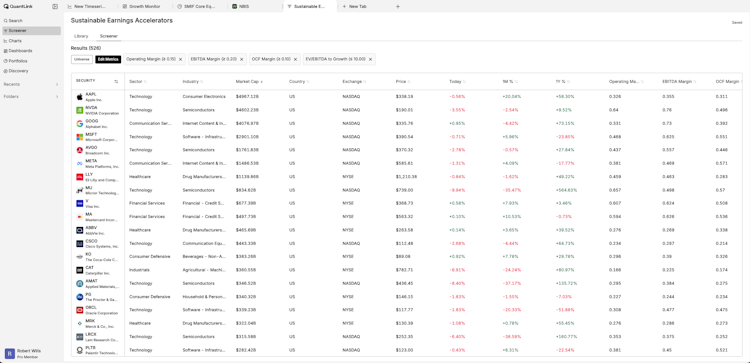Open the Charts section in sidebar
The height and width of the screenshot is (363, 750).
tap(31, 41)
